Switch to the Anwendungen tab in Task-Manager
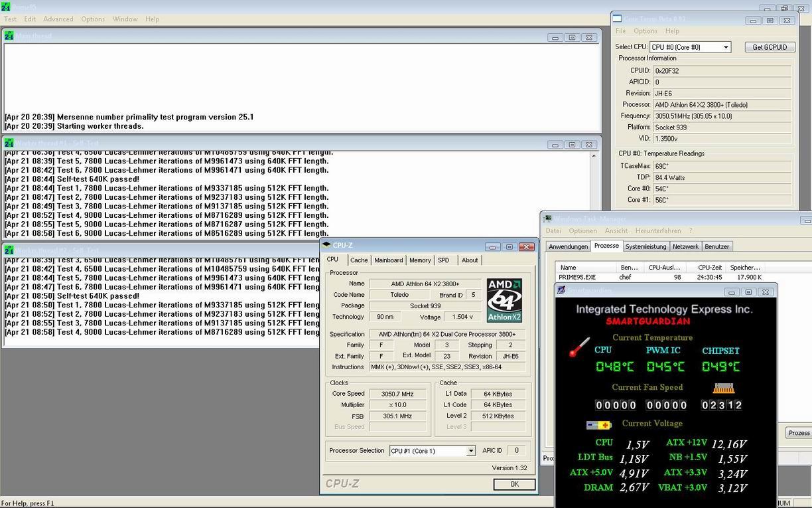 coord(569,246)
